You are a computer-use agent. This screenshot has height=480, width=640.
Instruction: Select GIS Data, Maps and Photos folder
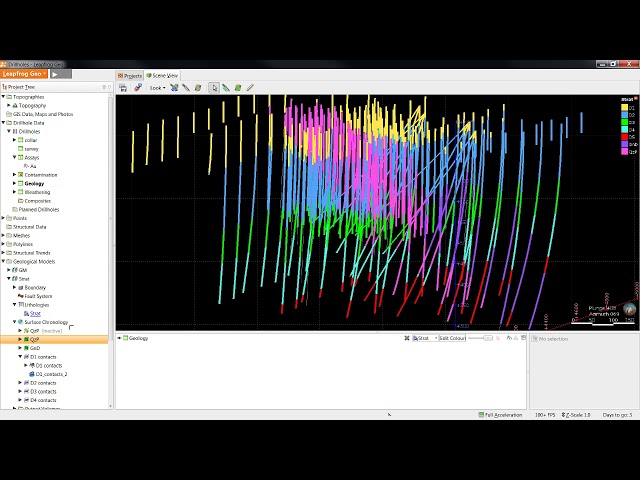click(x=43, y=114)
